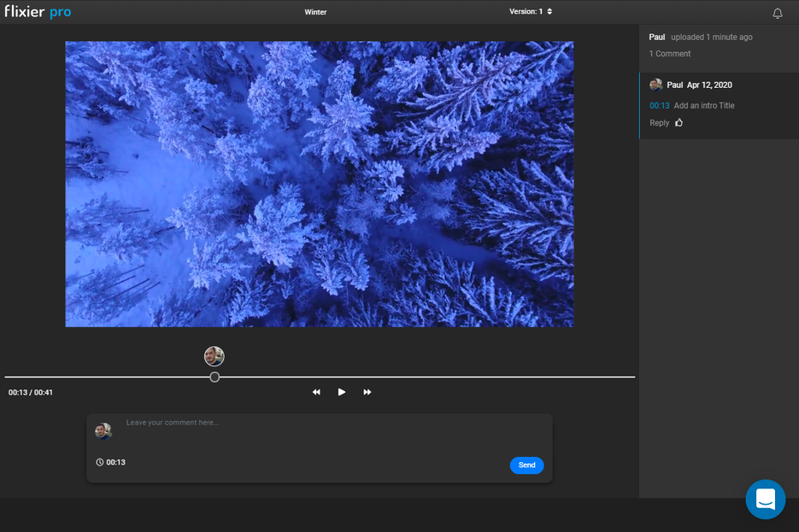Expand the 1 Comment section
This screenshot has height=532, width=799.
click(669, 53)
